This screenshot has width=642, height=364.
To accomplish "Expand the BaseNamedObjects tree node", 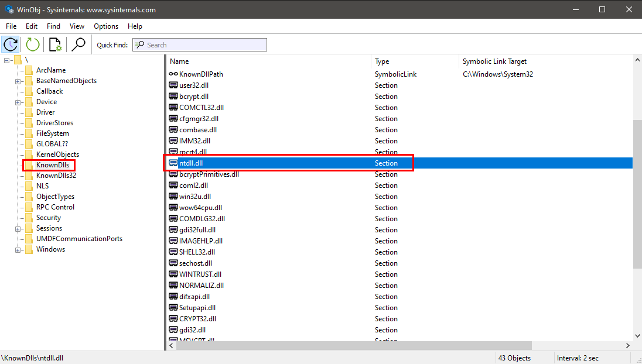I will (18, 81).
